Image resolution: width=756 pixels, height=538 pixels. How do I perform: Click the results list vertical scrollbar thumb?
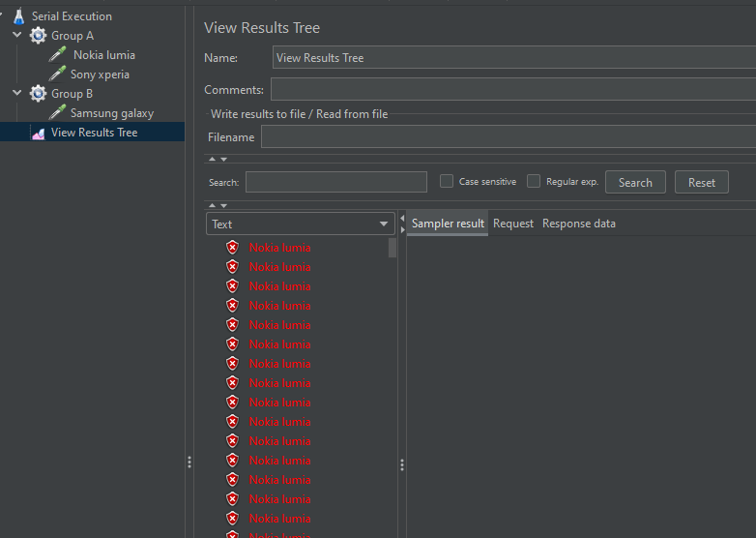coord(392,248)
